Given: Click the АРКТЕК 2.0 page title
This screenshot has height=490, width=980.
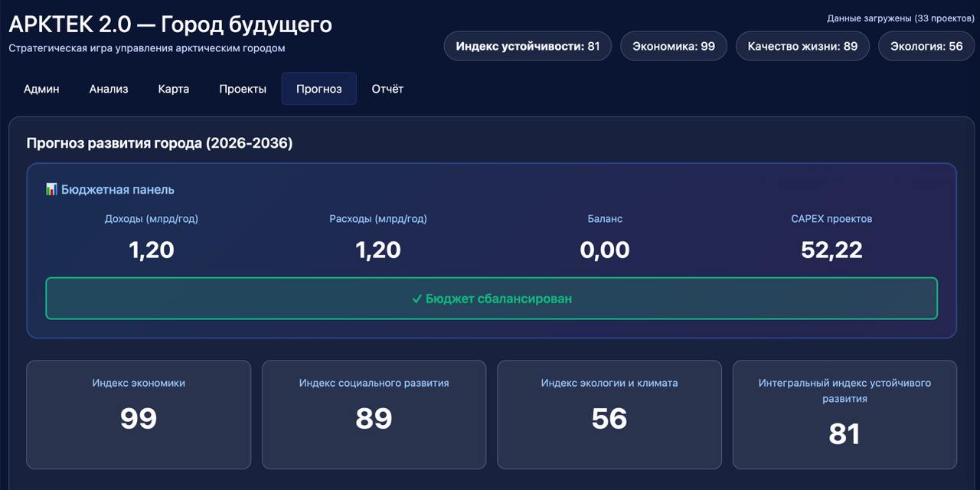Looking at the screenshot, I should tap(170, 24).
